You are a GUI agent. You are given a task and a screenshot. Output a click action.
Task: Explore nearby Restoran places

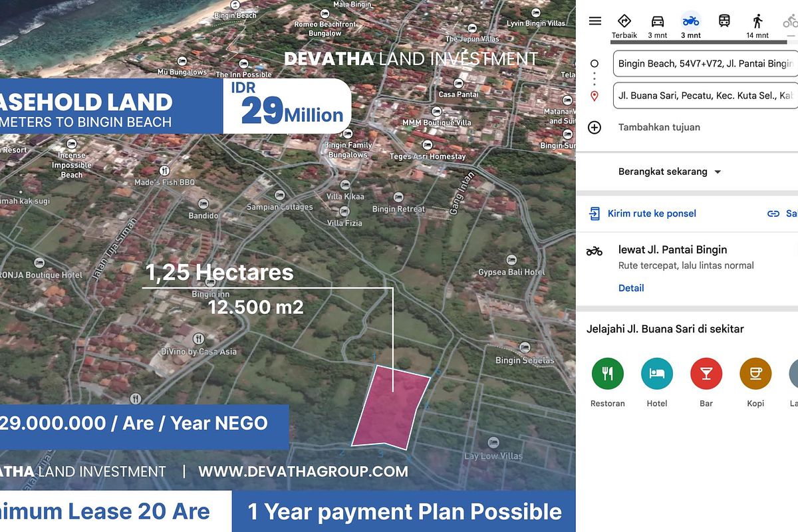click(607, 374)
